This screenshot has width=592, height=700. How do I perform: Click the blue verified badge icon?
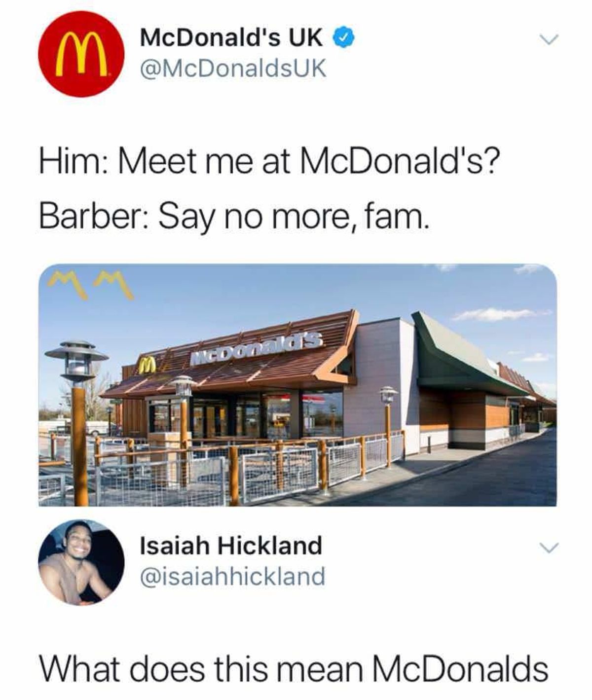tap(344, 37)
